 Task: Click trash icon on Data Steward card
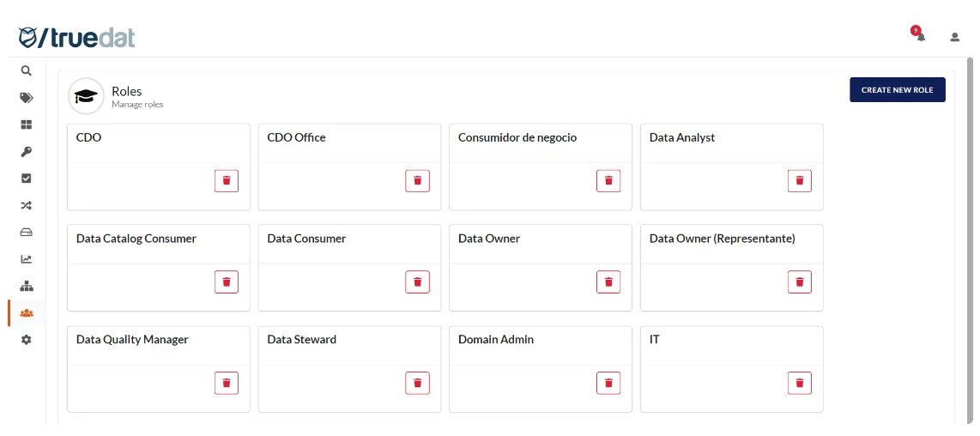(x=418, y=383)
